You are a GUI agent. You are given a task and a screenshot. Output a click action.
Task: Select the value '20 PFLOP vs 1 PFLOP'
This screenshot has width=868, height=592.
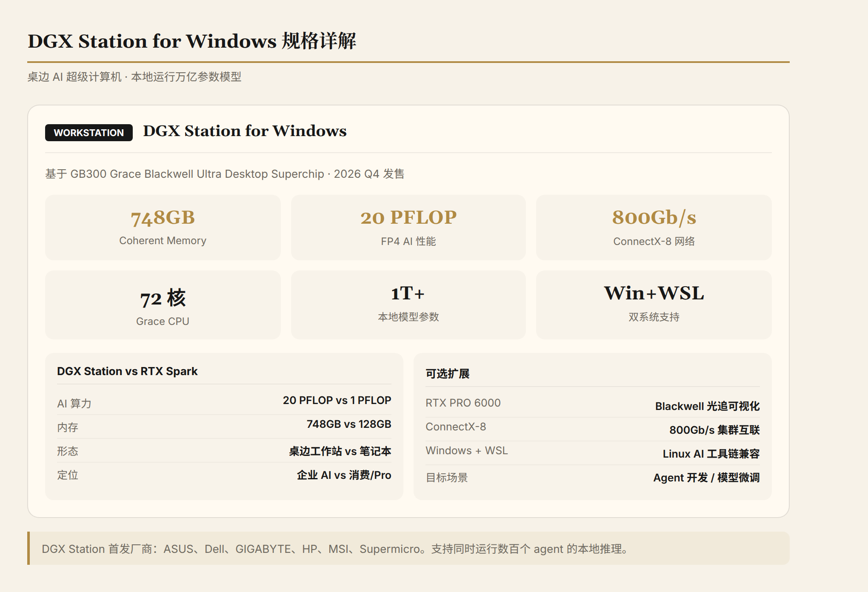pos(337,400)
